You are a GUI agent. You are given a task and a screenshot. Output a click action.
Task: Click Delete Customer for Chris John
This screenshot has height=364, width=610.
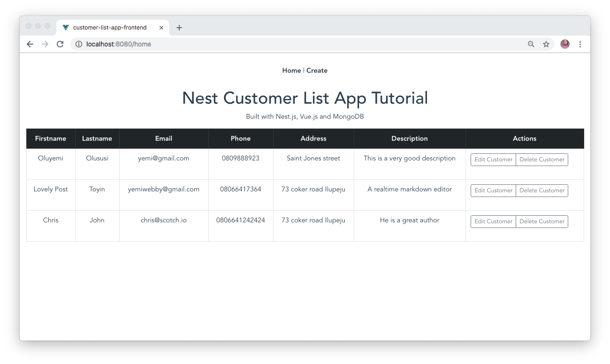(542, 221)
